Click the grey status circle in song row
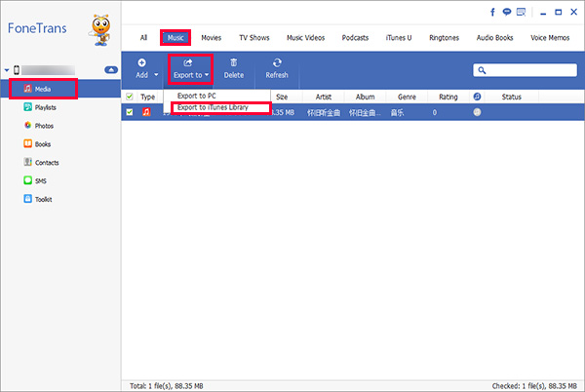 click(477, 112)
